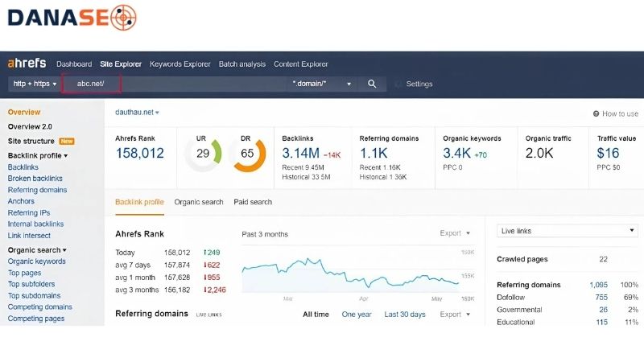Click the 115 Educational count
The image size is (644, 362).
(601, 323)
